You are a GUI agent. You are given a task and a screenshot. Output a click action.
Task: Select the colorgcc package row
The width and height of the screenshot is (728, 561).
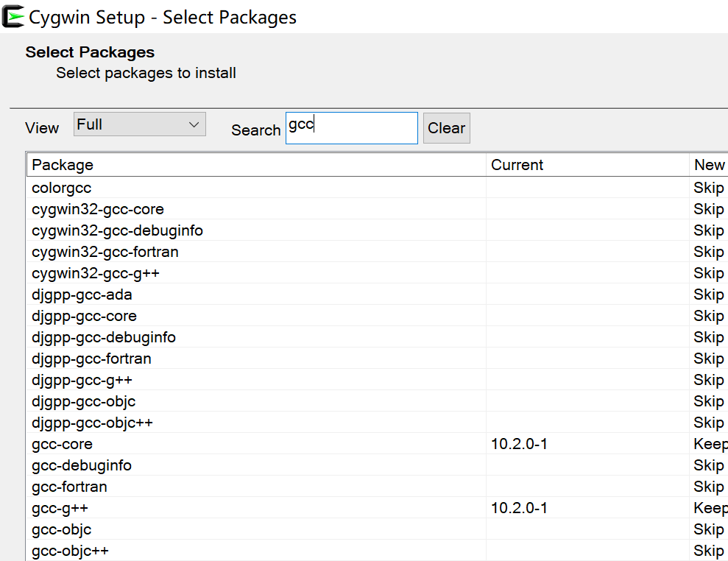(x=62, y=188)
